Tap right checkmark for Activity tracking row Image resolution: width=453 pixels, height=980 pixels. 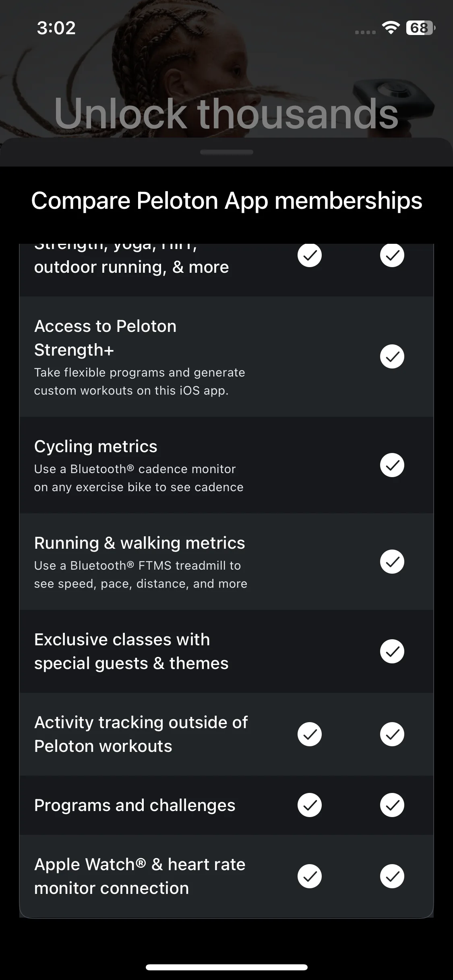[392, 734]
